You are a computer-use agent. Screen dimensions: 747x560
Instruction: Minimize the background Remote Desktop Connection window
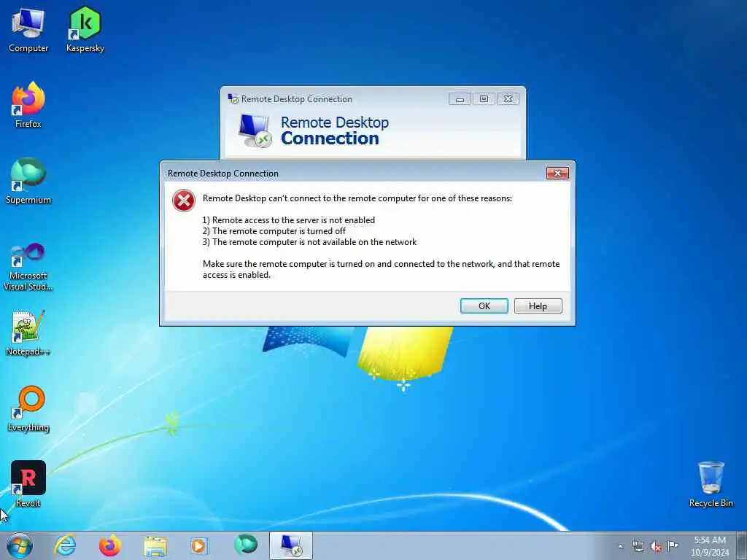[x=460, y=98]
